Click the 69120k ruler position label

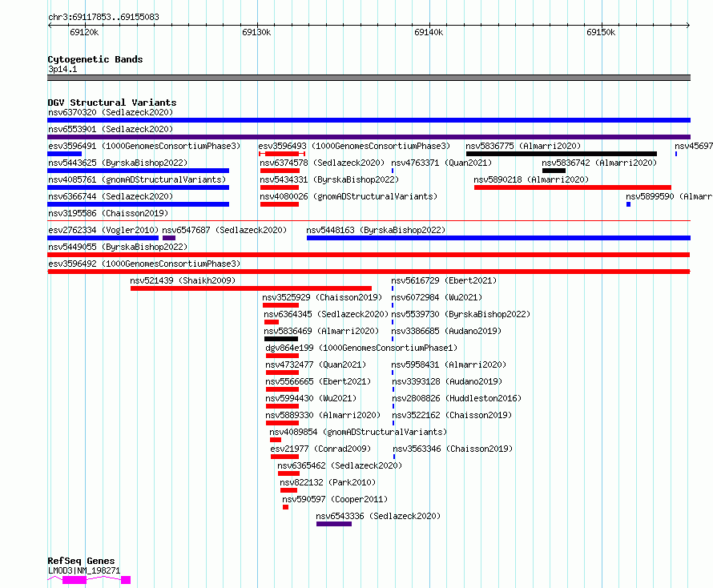click(84, 32)
